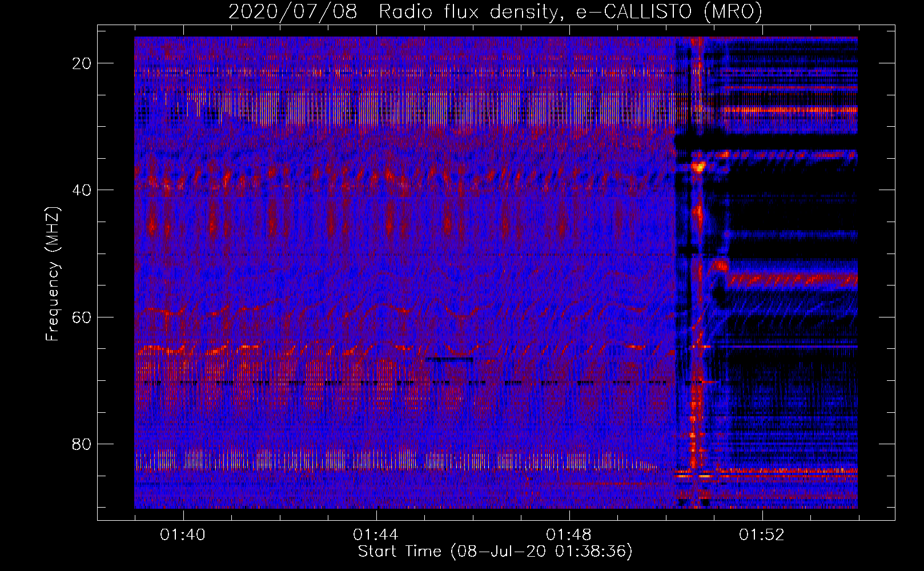Click the '01:52' time tick label
The height and width of the screenshot is (571, 924).
pyautogui.click(x=762, y=535)
